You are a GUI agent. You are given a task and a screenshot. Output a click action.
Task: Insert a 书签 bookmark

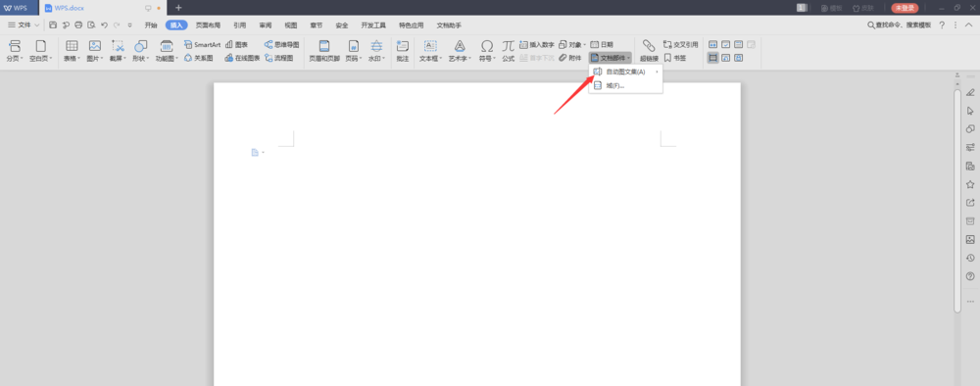[x=675, y=58]
